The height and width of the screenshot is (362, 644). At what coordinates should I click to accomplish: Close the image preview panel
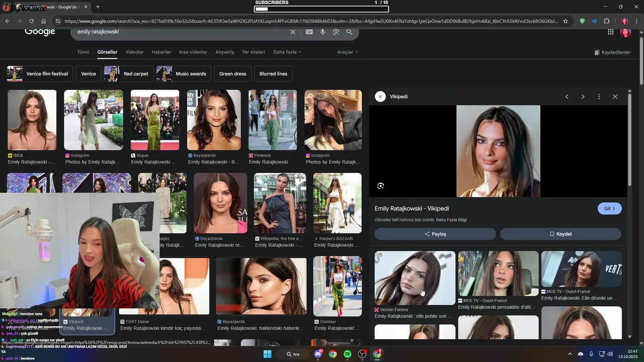(615, 97)
